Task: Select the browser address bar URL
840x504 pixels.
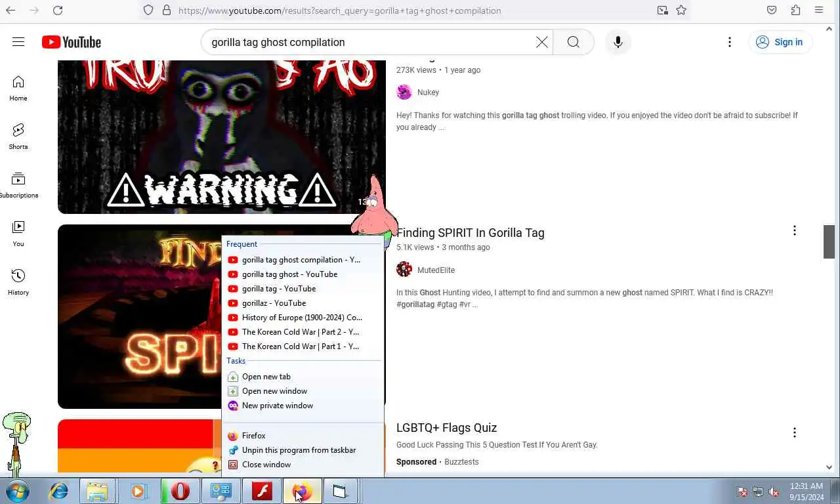Action: pos(339,10)
